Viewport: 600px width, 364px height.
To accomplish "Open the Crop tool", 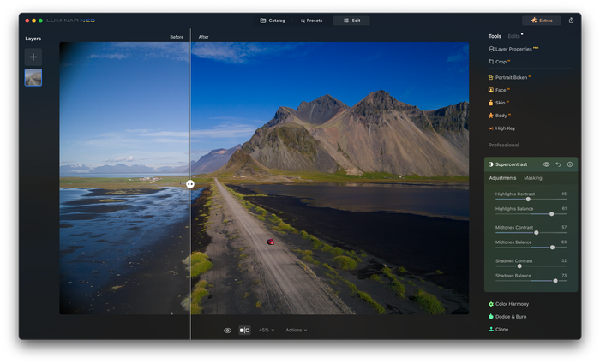I will point(500,62).
